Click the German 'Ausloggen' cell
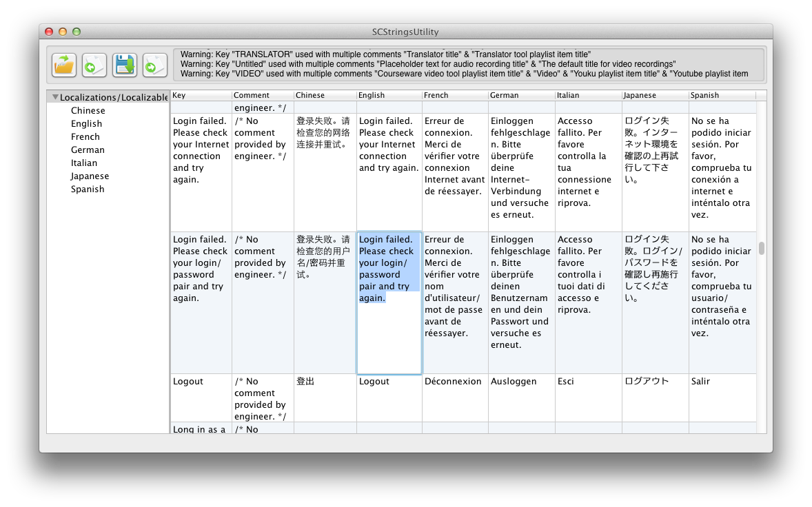 tap(522, 398)
